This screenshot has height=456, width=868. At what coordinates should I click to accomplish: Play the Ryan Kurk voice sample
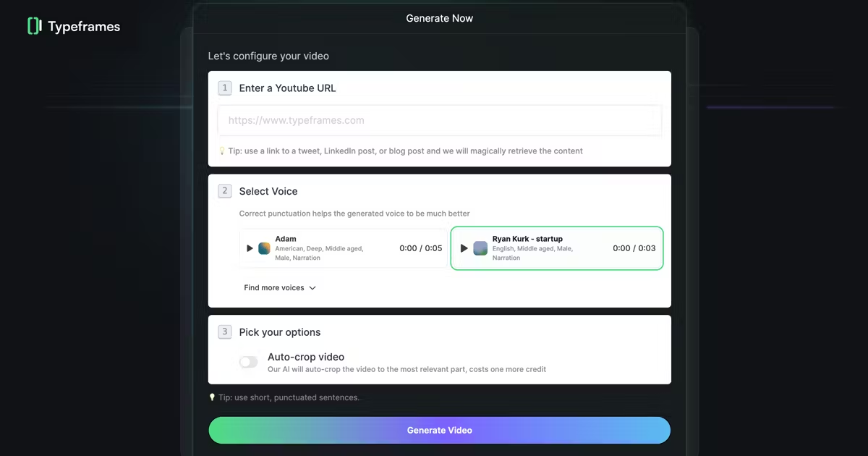[x=464, y=248]
